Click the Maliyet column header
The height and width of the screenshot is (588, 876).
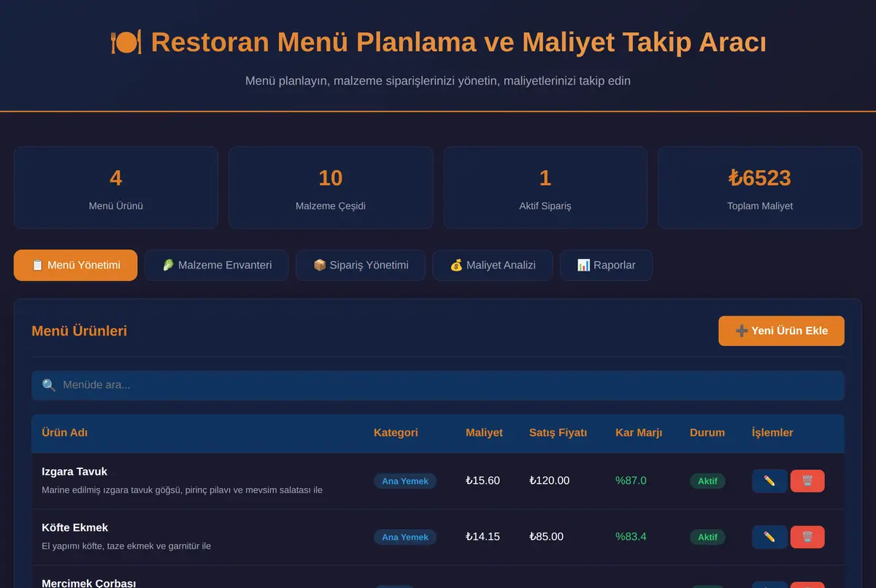tap(484, 433)
